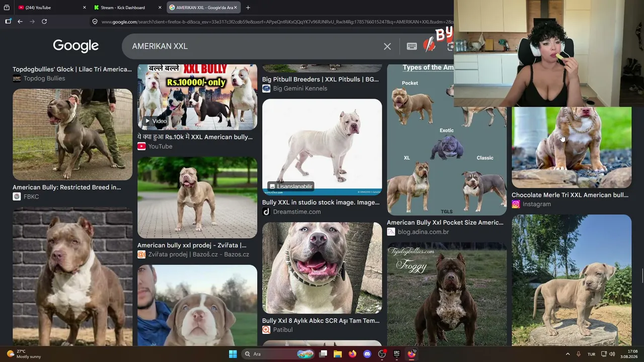This screenshot has height=362, width=644.
Task: Open the Bazos.cz bully on pavement image
Action: click(x=197, y=198)
